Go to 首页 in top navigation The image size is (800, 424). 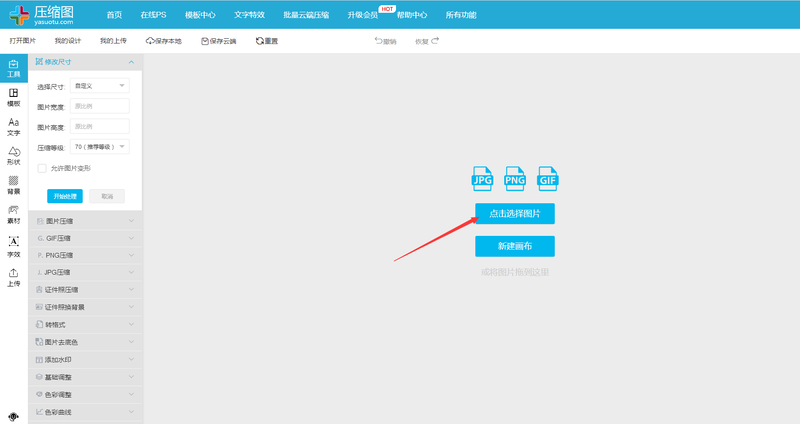click(114, 15)
